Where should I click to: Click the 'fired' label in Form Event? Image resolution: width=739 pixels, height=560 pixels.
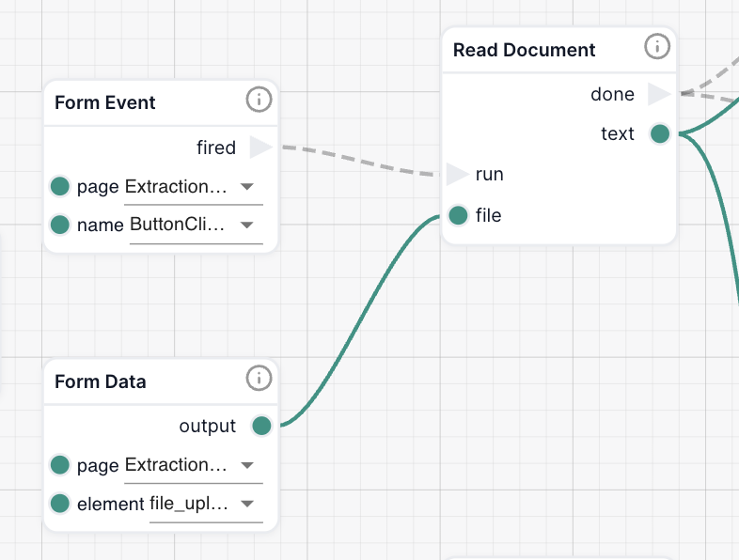[x=216, y=148]
